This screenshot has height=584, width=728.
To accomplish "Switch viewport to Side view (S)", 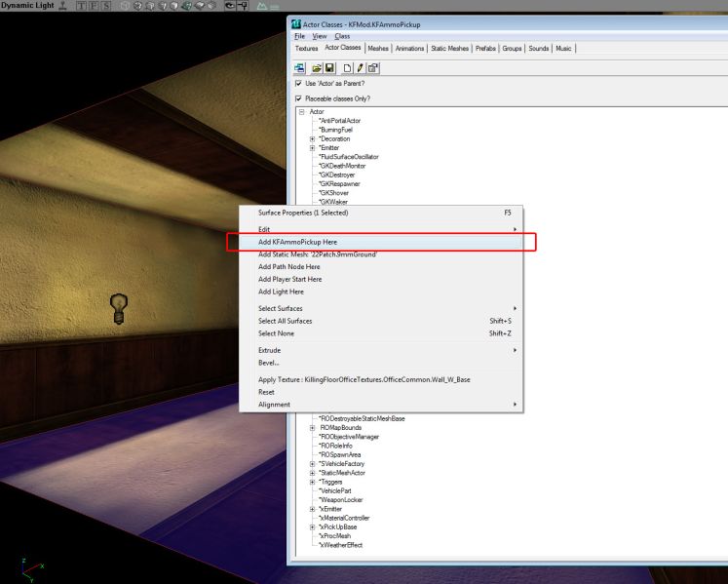I will [x=106, y=6].
